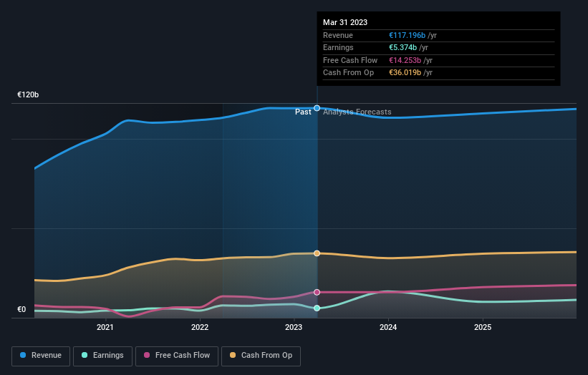Select the 2025 x-axis label

click(x=483, y=327)
